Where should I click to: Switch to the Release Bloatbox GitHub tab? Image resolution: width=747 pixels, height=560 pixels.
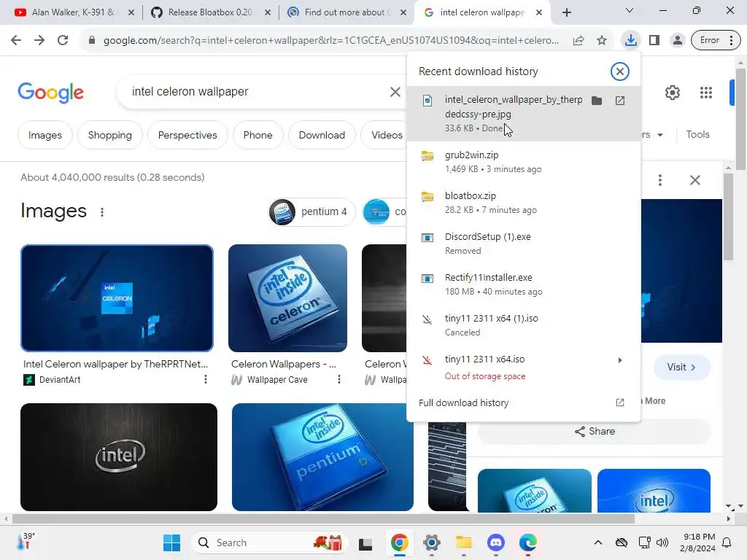coord(210,12)
